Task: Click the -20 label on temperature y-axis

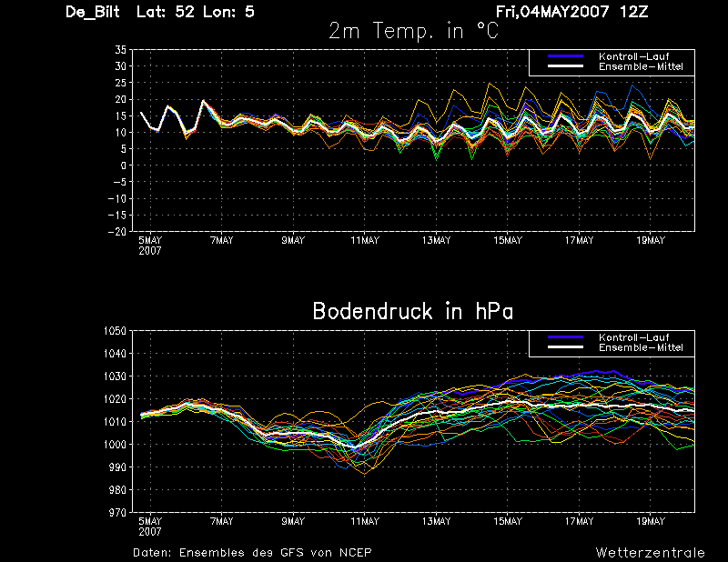Action: (117, 232)
